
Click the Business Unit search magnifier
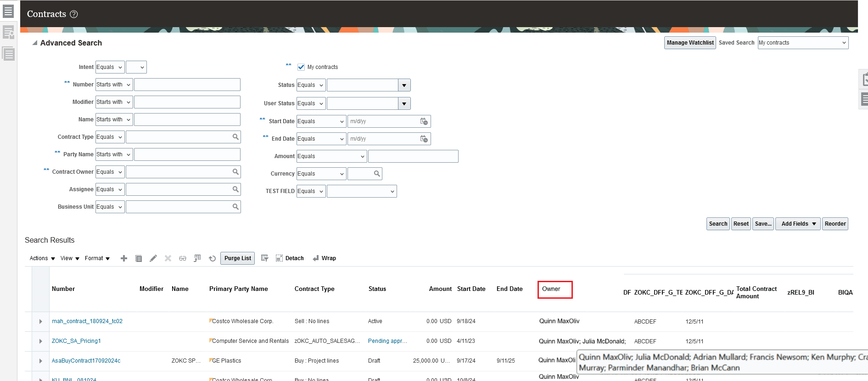(235, 207)
